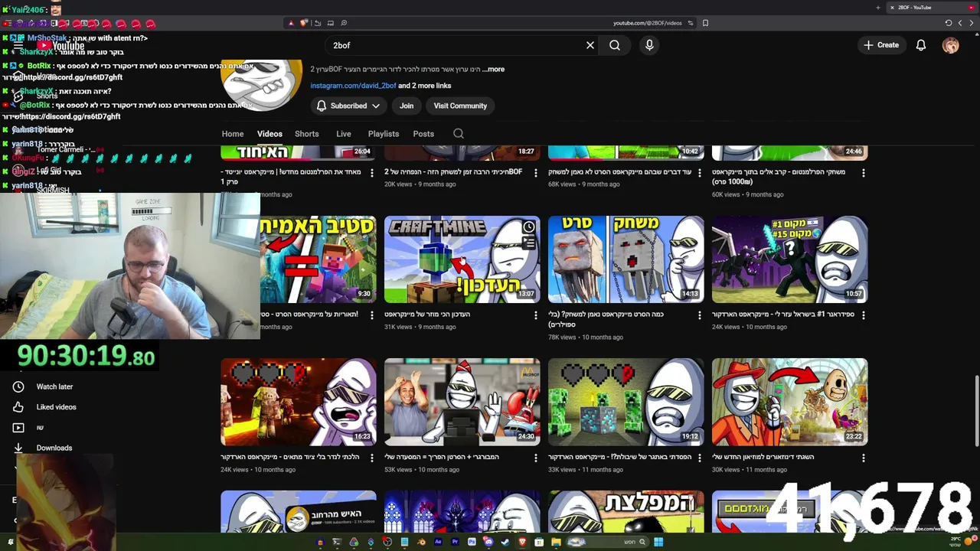Open the Ender dragon speedrunner thumbnail with duration 10:57
Screen dimensions: 980x551
pyautogui.click(x=789, y=259)
